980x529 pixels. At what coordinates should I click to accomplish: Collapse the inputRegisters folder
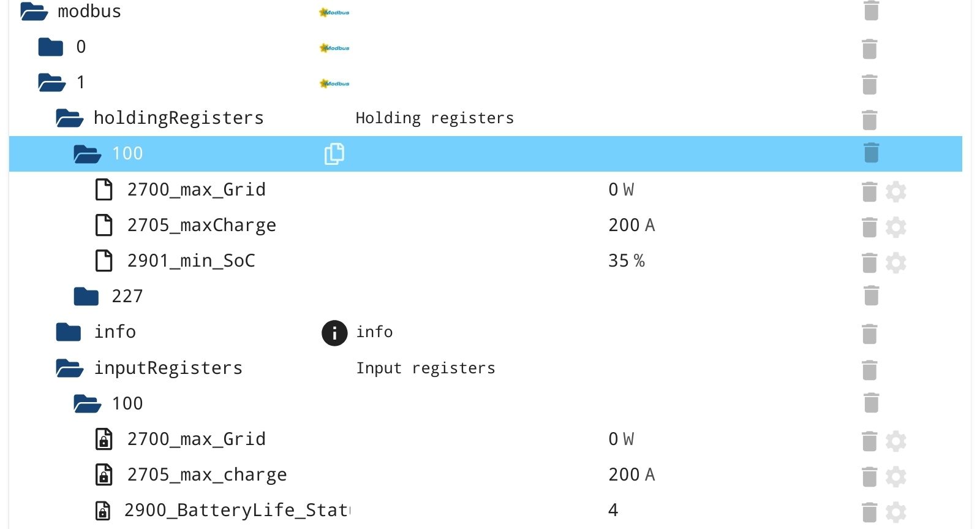tap(69, 368)
